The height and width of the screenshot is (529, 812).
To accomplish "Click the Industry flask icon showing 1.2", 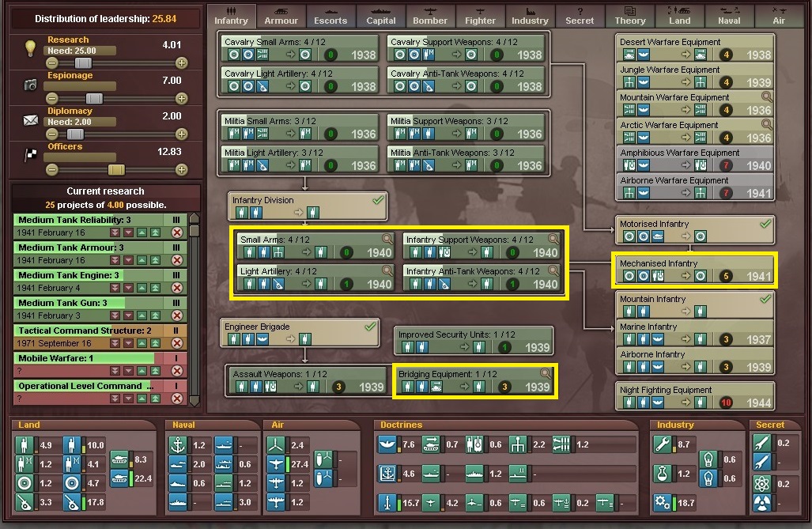I will tap(663, 474).
